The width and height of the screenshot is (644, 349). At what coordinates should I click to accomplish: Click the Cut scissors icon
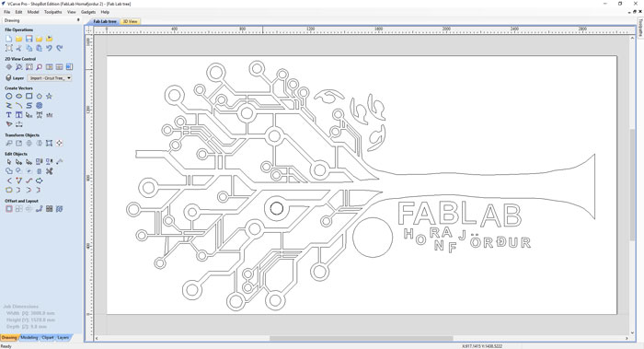pos(19,48)
